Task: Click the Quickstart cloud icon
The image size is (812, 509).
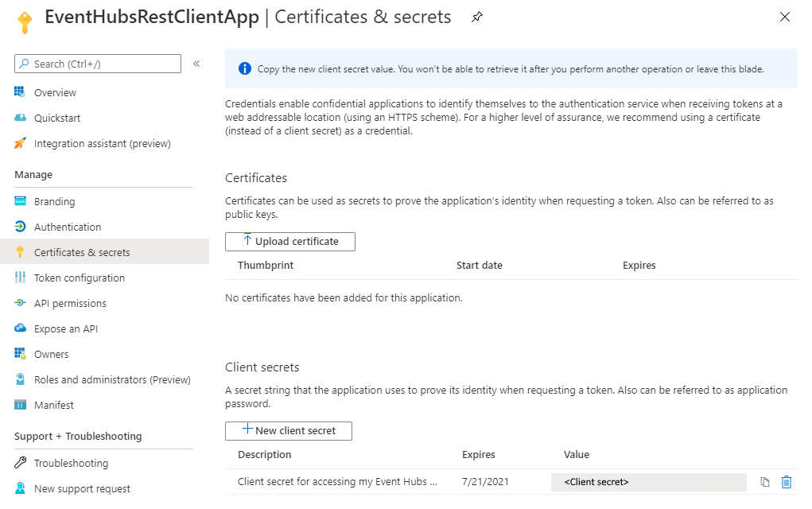Action: pos(20,119)
